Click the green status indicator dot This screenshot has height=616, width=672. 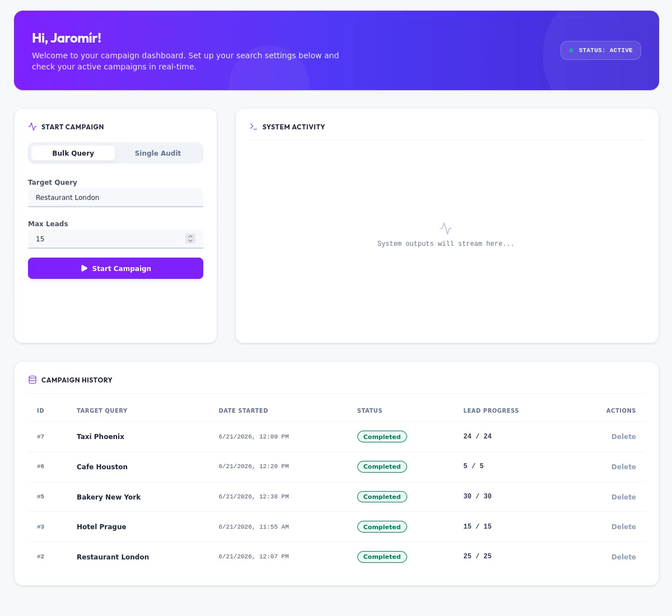pyautogui.click(x=571, y=50)
